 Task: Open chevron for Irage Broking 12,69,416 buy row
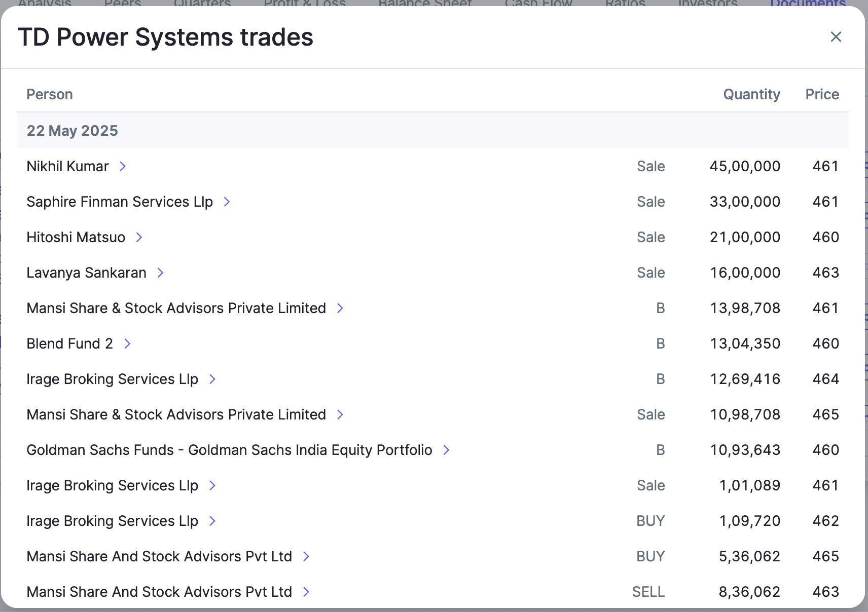pyautogui.click(x=213, y=379)
